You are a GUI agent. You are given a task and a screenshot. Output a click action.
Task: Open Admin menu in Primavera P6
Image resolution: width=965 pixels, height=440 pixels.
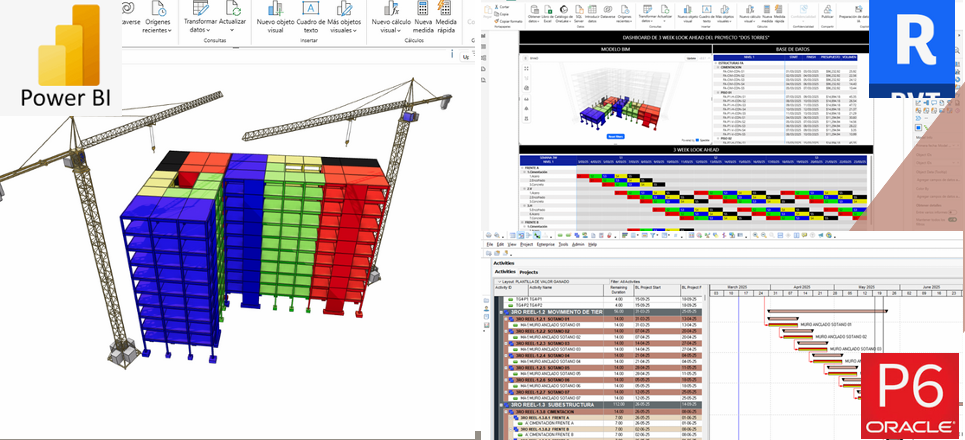coord(578,244)
